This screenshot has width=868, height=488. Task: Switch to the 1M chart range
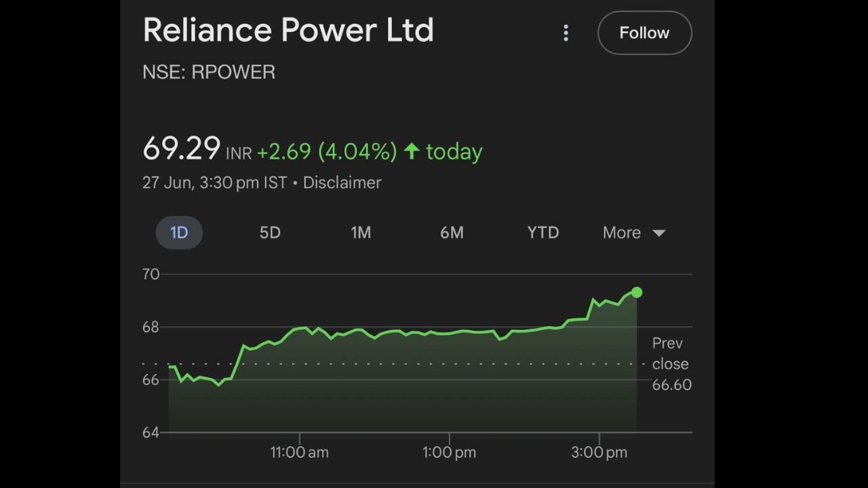point(361,232)
